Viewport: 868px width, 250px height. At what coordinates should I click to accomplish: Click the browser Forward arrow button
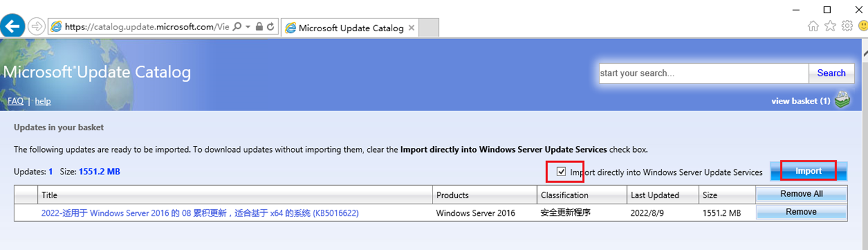[x=37, y=26]
